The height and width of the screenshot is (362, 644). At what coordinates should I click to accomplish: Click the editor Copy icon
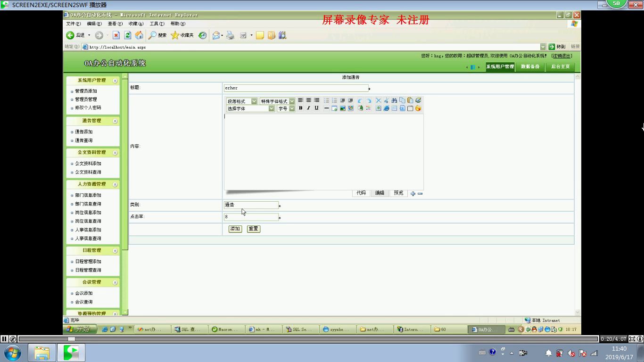point(402,100)
